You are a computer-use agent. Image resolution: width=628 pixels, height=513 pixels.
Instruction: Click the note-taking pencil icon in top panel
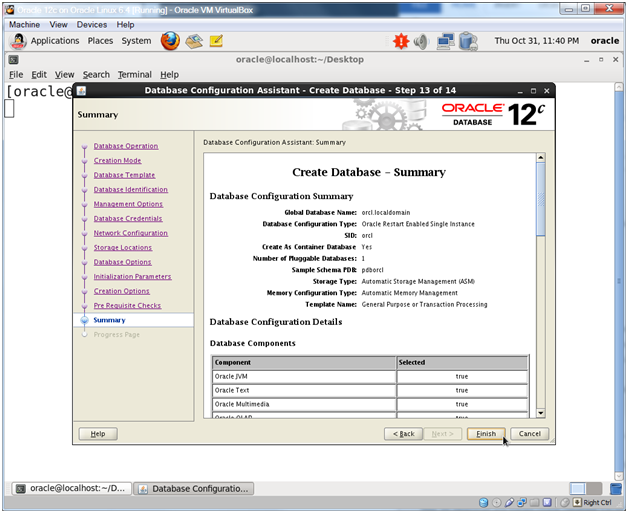[x=216, y=41]
